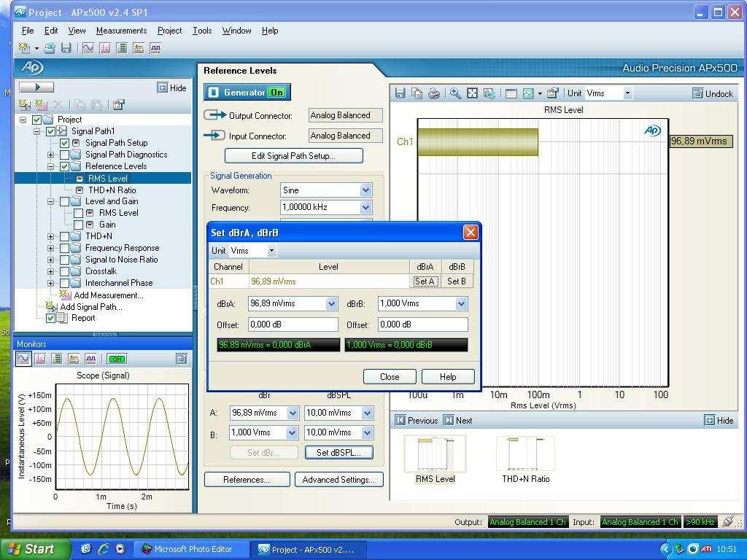Screen dimensions: 747x560
Task: Click the Open Project icon in main toolbar
Action: (x=50, y=48)
